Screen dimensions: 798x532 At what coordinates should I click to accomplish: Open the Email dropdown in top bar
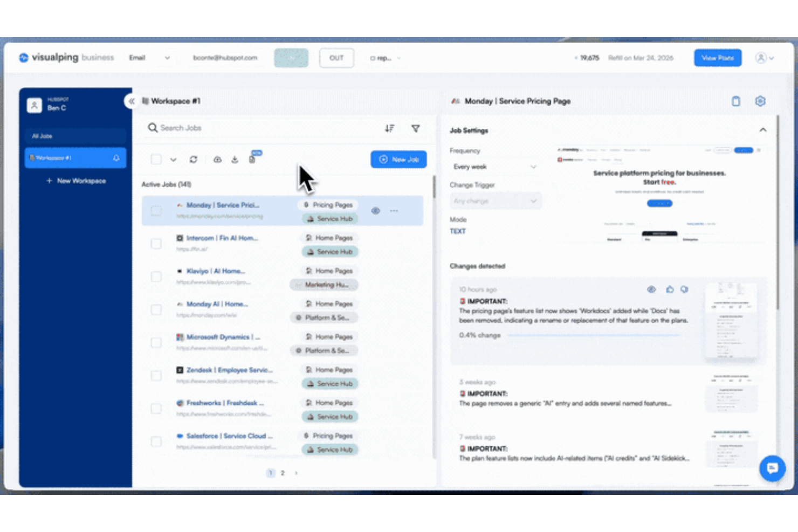149,58
